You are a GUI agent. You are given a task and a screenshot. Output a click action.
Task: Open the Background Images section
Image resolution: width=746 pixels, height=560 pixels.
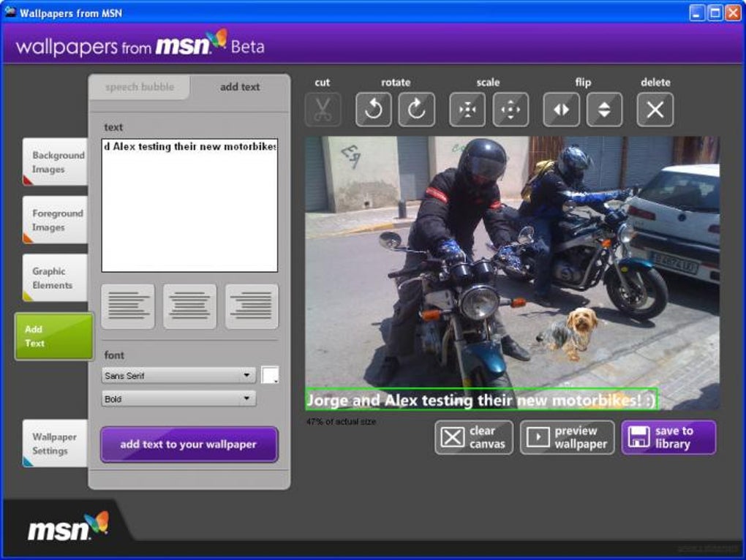point(55,162)
